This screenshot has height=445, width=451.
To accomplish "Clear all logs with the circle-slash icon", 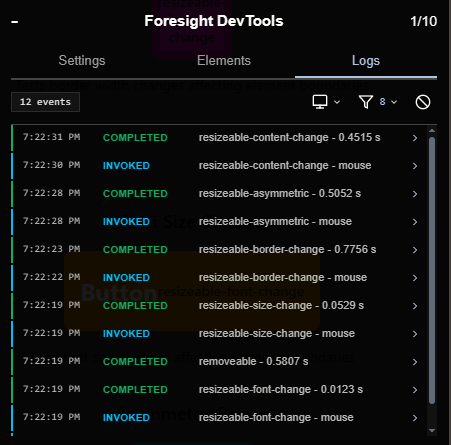I will 423,102.
